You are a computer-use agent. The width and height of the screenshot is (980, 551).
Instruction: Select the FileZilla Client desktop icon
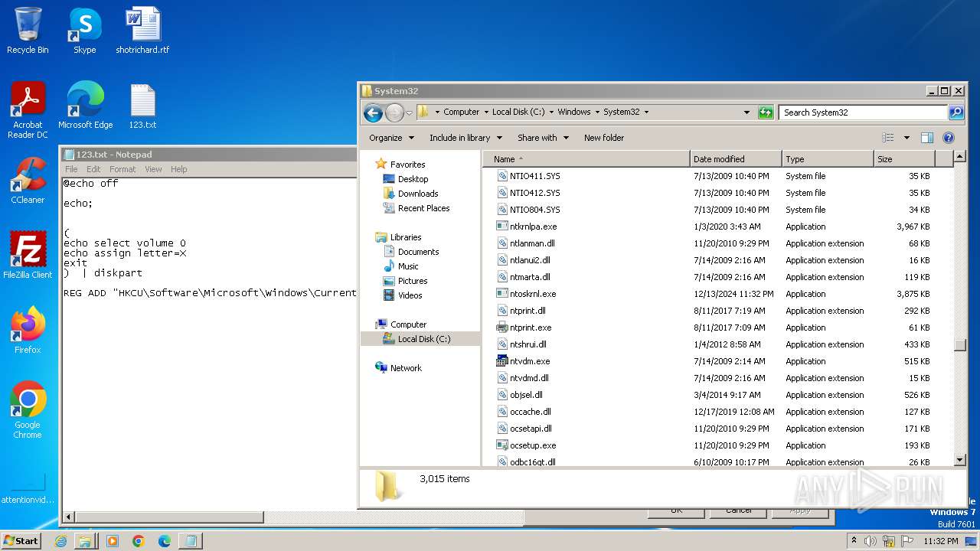pos(28,256)
